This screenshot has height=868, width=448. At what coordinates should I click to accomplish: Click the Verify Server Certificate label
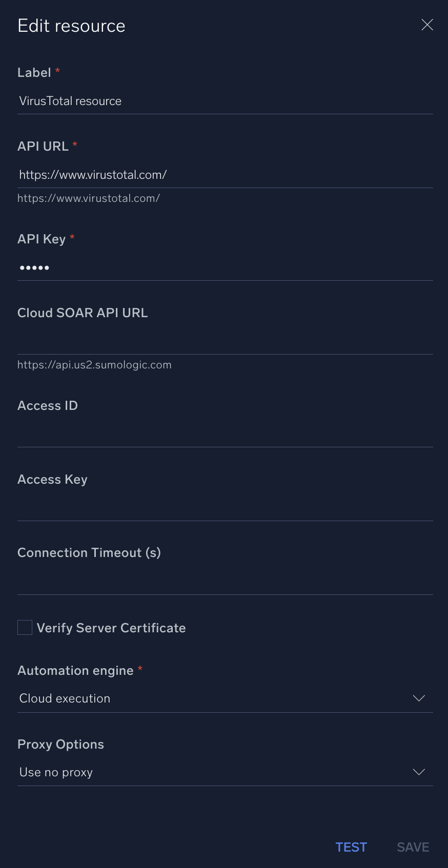click(111, 627)
